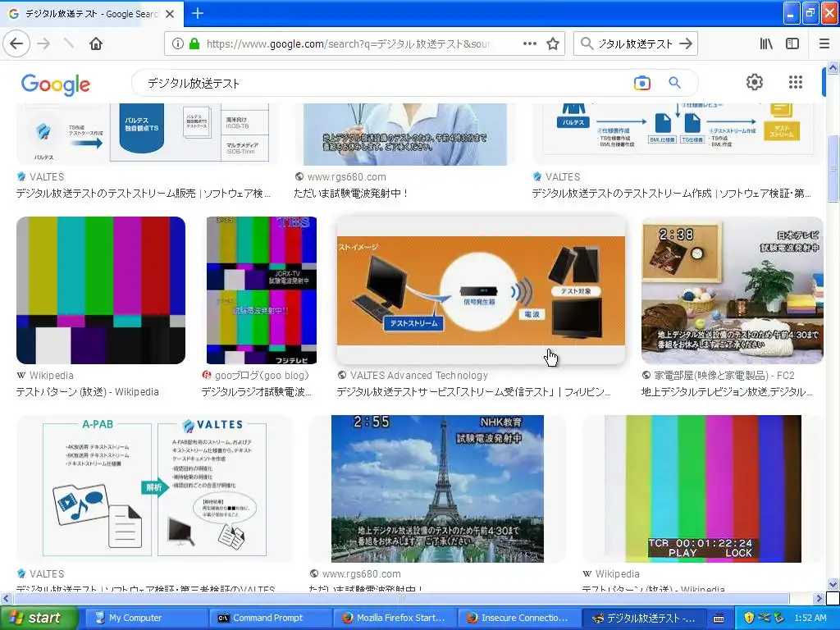This screenshot has width=840, height=630.
Task: Open the Google apps grid
Action: [x=796, y=82]
